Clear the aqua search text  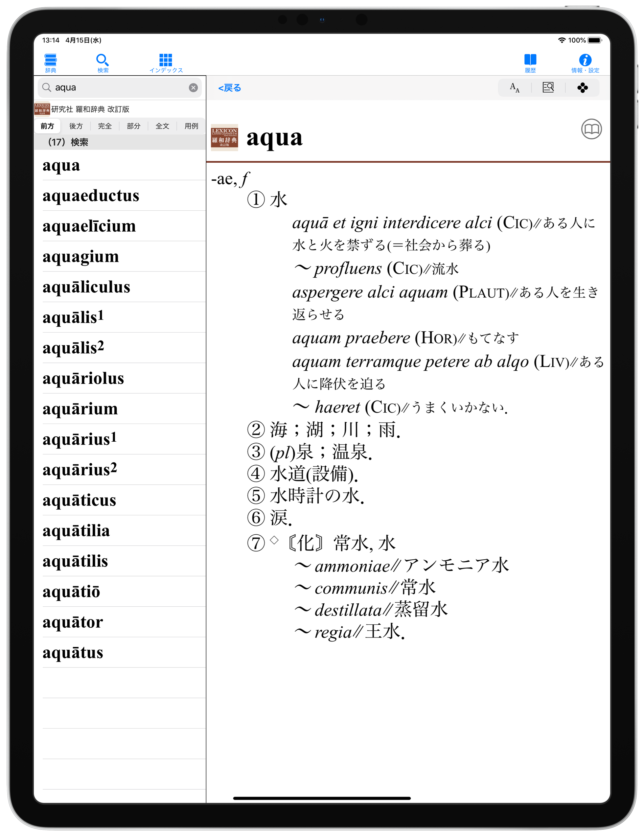[193, 88]
